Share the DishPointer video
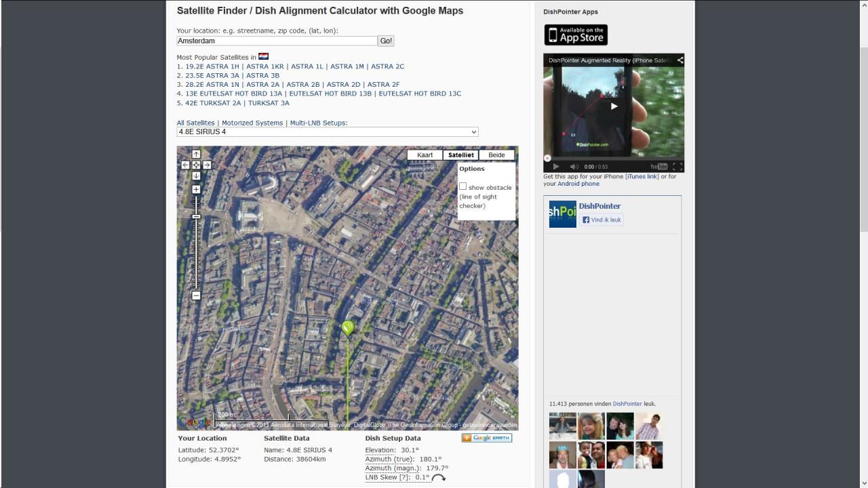The image size is (868, 488). click(679, 60)
